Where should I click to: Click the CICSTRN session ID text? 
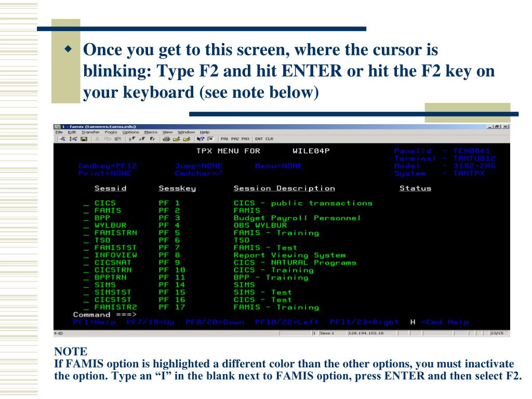click(x=113, y=270)
